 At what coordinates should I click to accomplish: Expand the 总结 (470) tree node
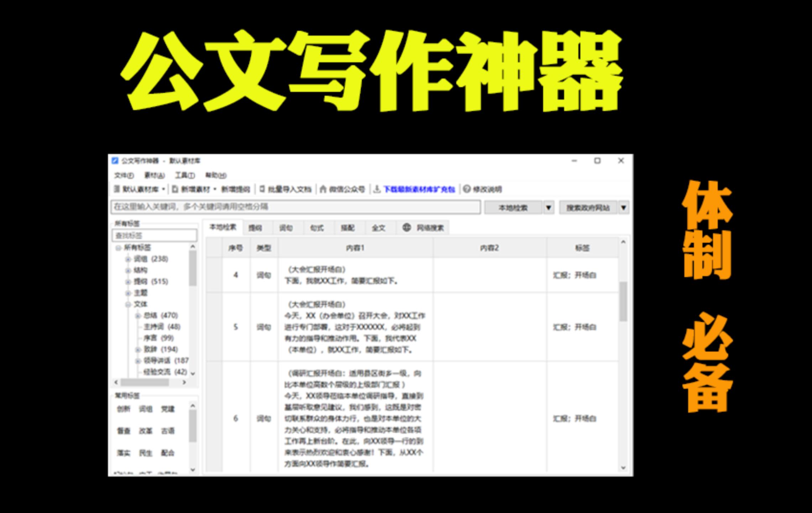(138, 316)
